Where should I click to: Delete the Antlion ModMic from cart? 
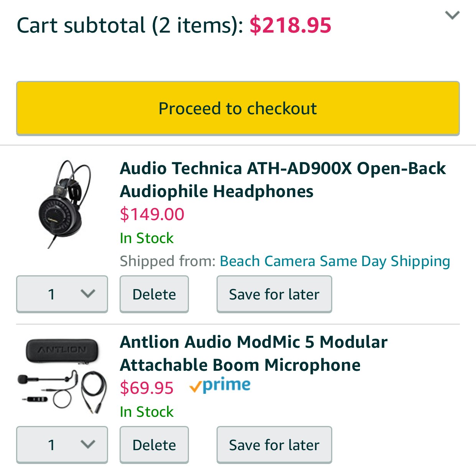[154, 445]
